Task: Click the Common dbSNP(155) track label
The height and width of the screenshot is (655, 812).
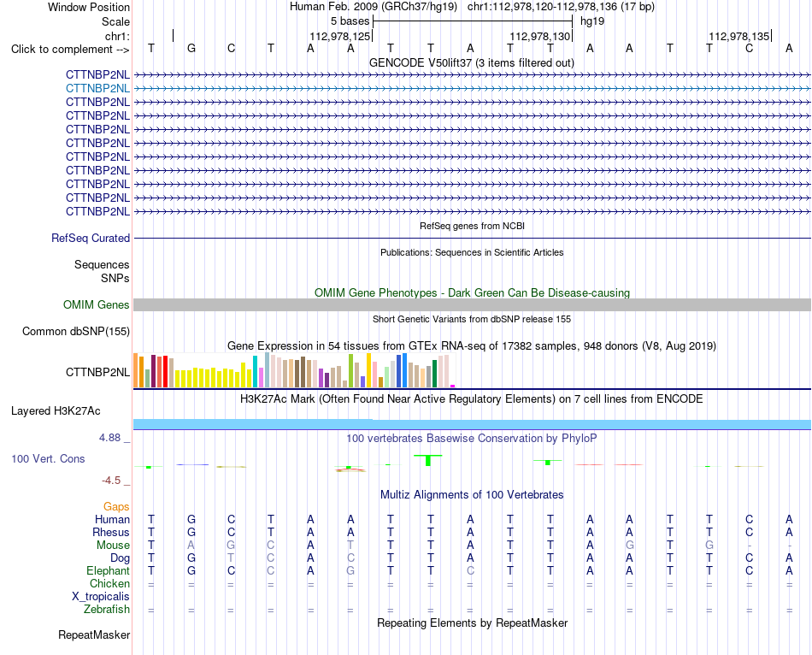Action: pos(75,331)
